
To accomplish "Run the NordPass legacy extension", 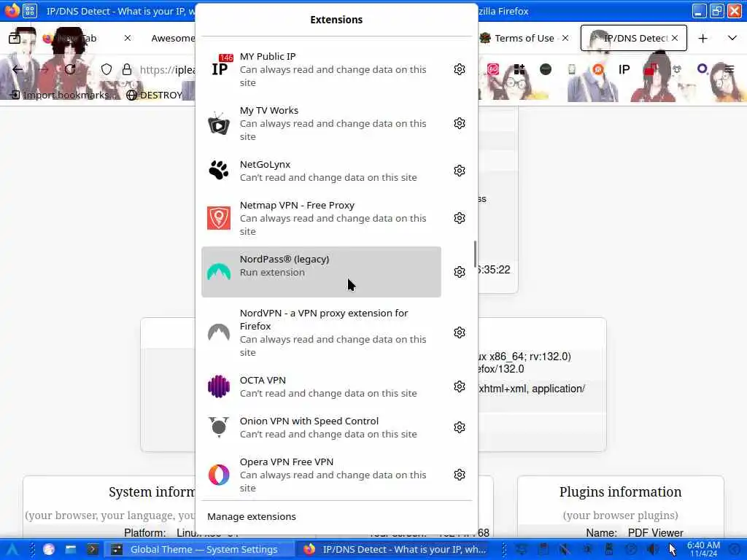I will (x=321, y=272).
